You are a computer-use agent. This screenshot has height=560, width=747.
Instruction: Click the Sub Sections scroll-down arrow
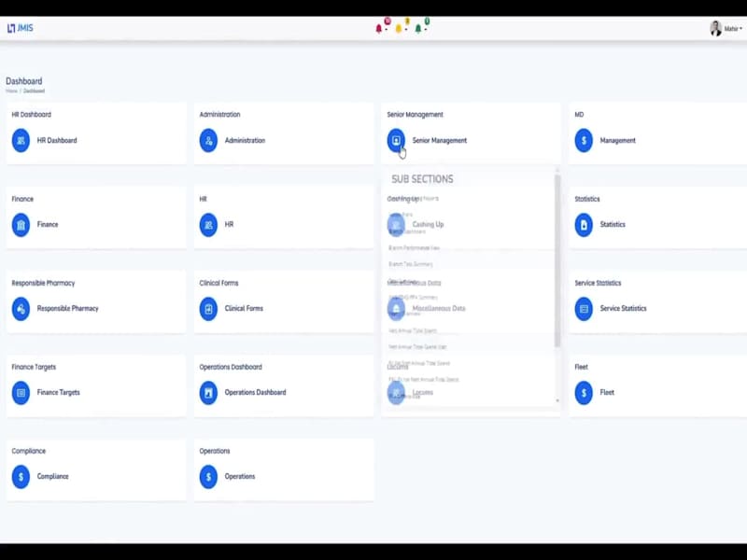pyautogui.click(x=557, y=401)
